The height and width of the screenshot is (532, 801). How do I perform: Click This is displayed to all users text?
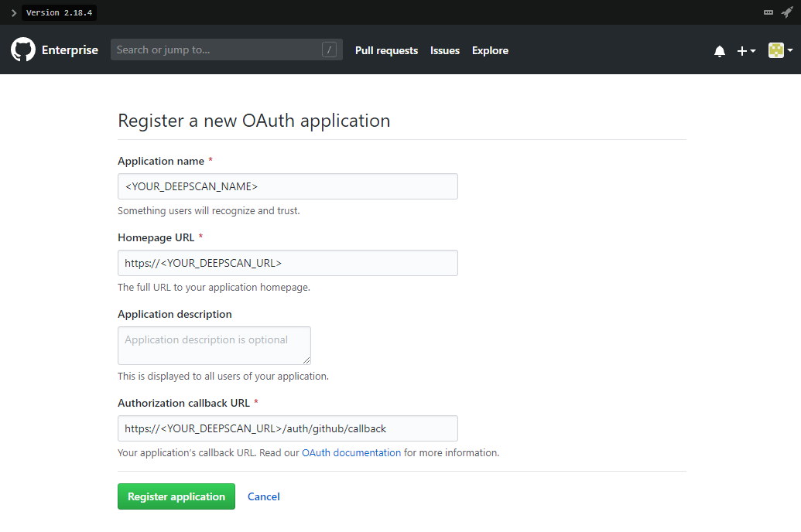(223, 377)
